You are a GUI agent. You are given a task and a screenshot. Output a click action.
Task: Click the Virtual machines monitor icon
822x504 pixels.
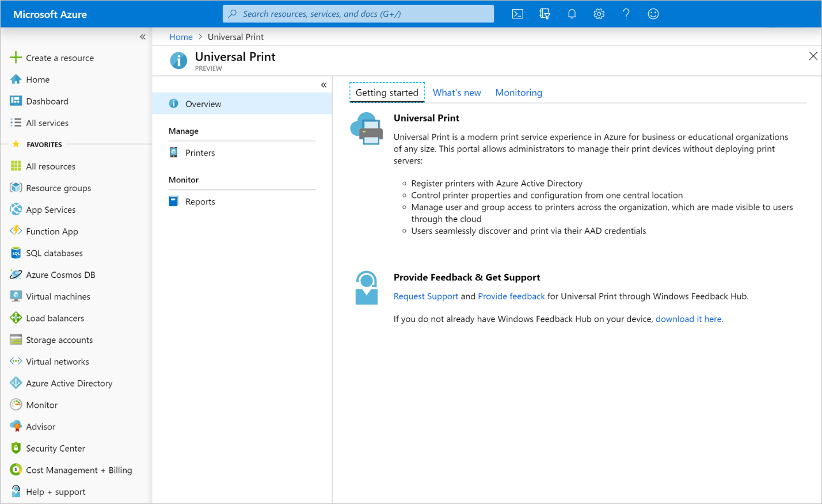point(16,296)
